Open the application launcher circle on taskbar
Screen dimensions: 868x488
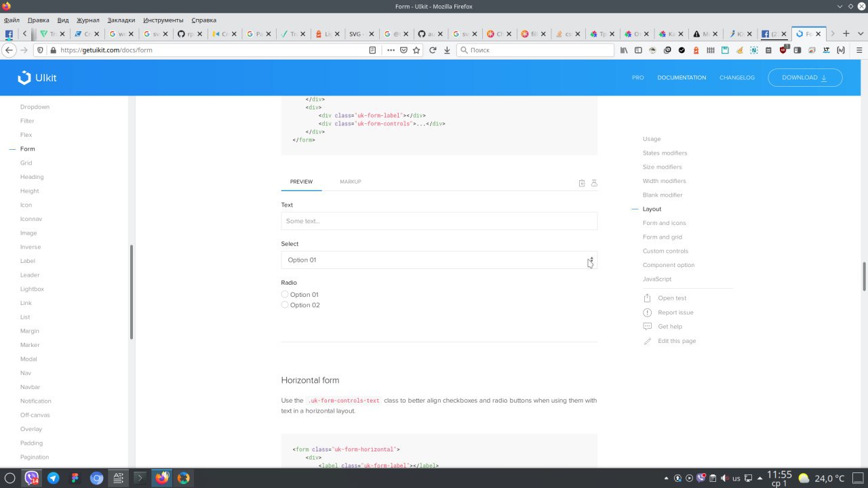tap(9, 478)
